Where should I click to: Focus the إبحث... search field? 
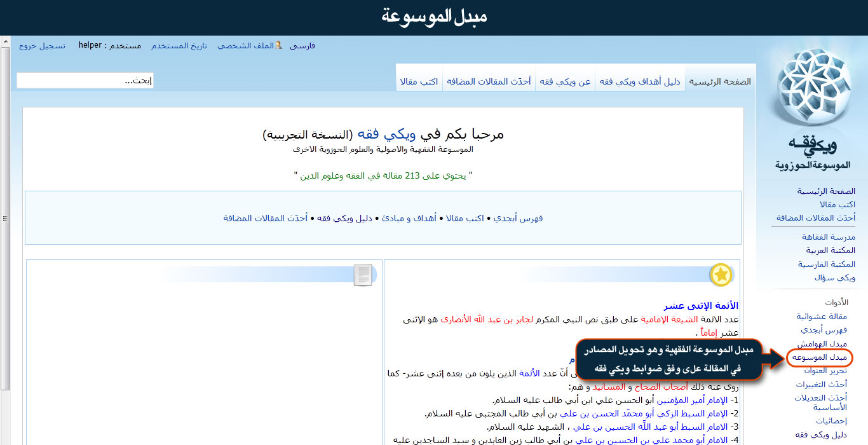point(85,81)
